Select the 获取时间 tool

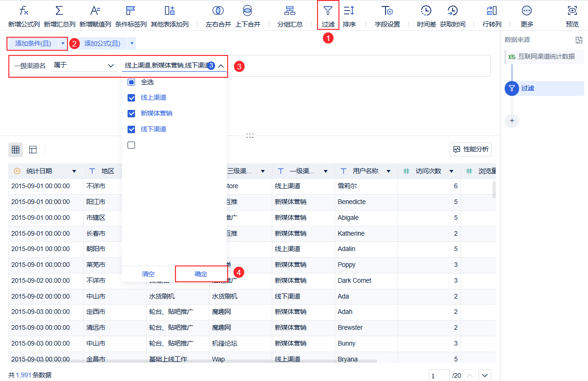pyautogui.click(x=453, y=17)
